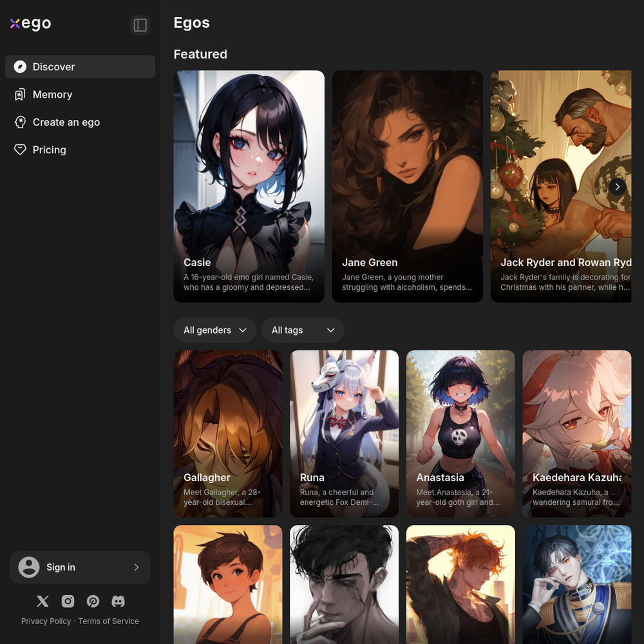Show next featured egos with arrow
The image size is (644, 644).
[x=618, y=187]
